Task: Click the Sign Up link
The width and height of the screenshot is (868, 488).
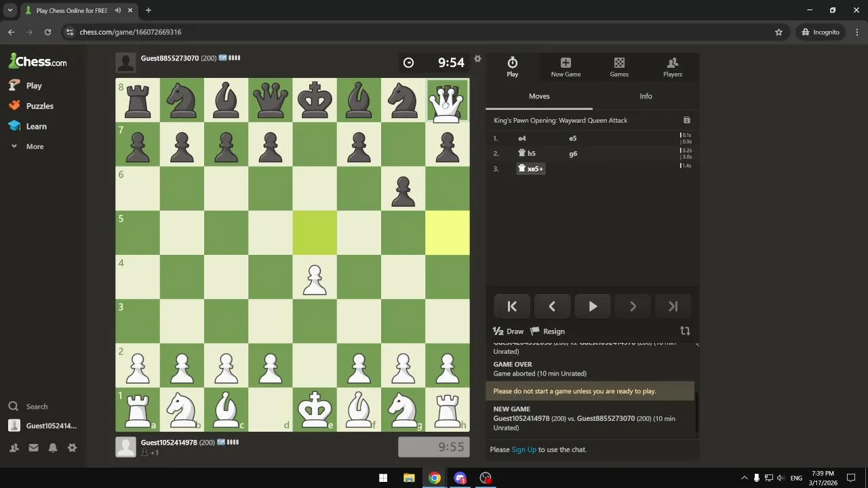Action: point(524,449)
